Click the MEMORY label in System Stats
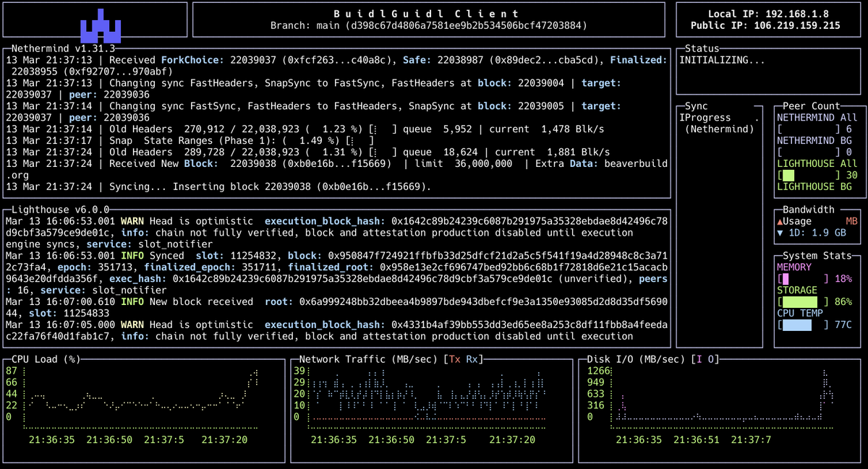 pos(794,267)
